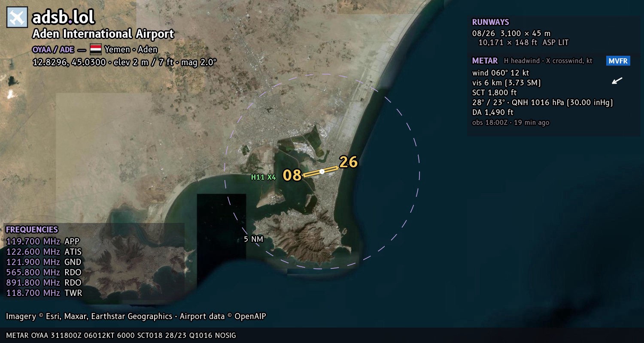The width and height of the screenshot is (644, 343).
Task: Click the vis 6 km visibility line
Action: [x=506, y=83]
